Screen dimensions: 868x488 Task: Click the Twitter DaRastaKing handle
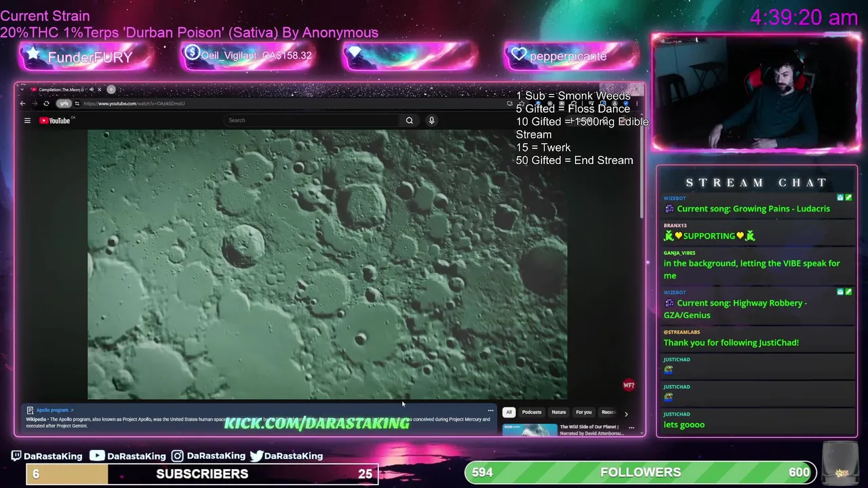pos(286,456)
